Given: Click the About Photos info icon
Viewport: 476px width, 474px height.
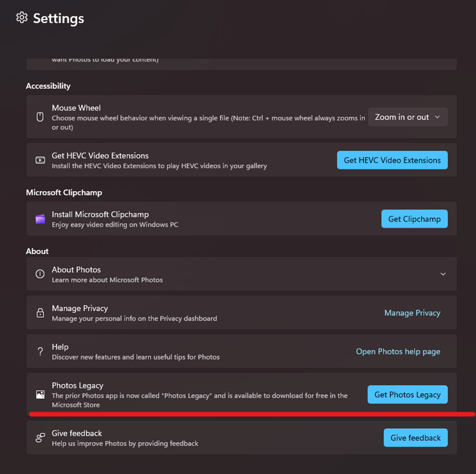Looking at the screenshot, I should 40,274.
